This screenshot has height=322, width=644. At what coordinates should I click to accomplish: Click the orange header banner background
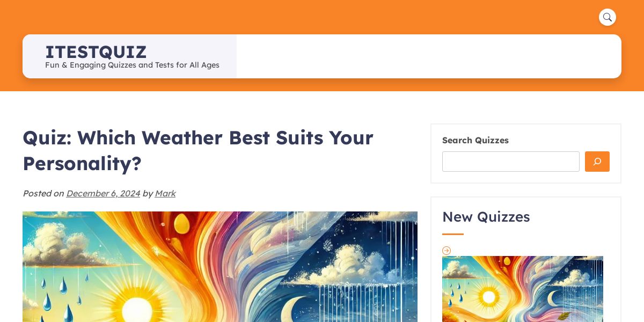click(322, 16)
